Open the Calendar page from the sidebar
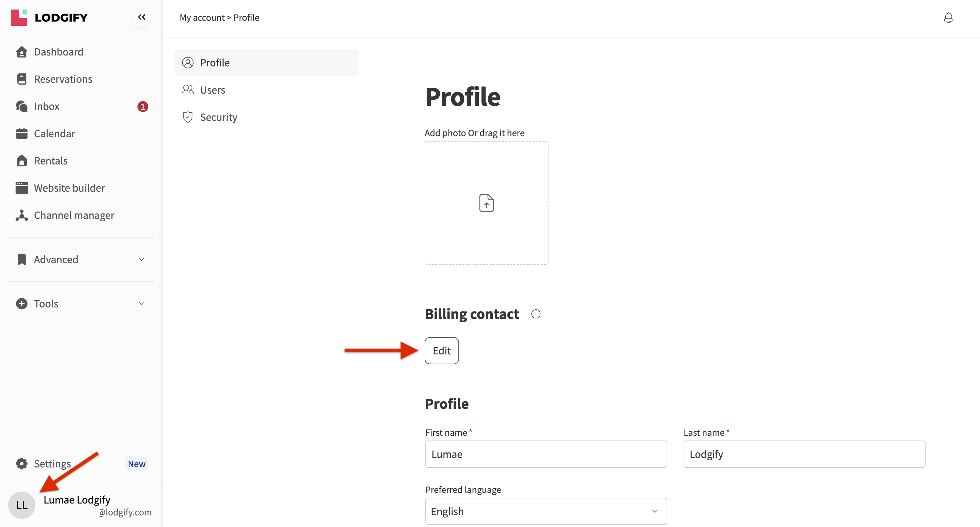The image size is (980, 527). [x=54, y=133]
